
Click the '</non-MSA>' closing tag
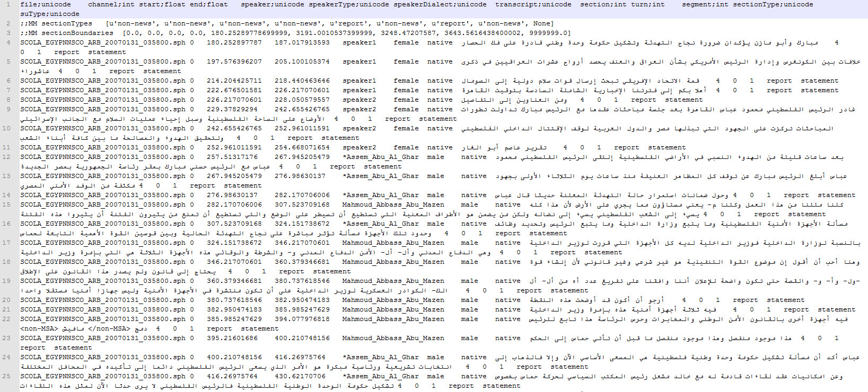109,328
